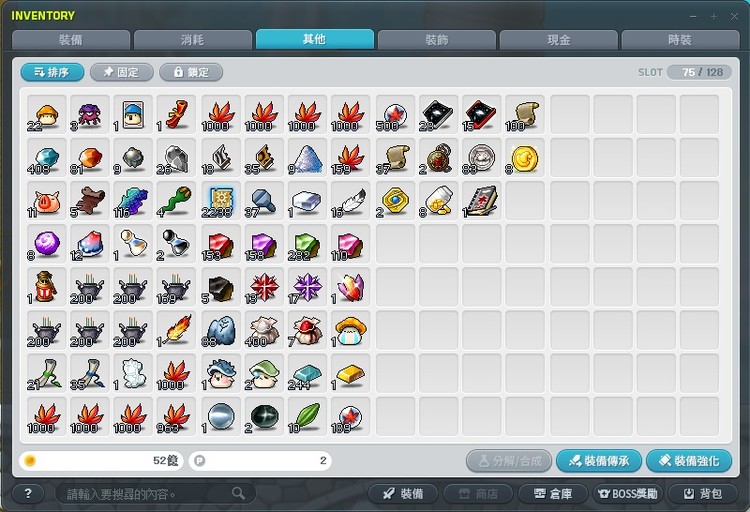Open the 倉庫 storage button
The image size is (750, 512).
tap(553, 494)
